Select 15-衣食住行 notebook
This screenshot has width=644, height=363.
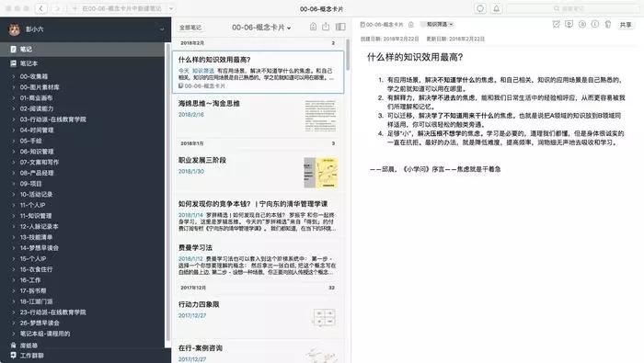(x=36, y=269)
